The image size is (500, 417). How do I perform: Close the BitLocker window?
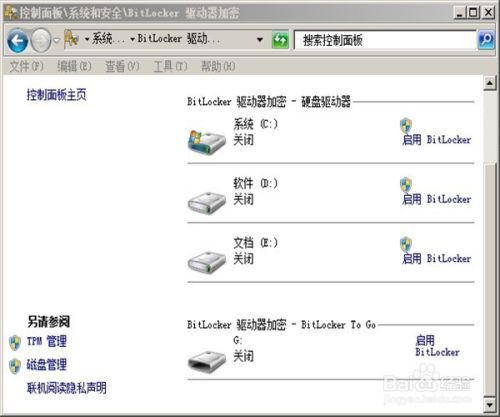click(488, 13)
